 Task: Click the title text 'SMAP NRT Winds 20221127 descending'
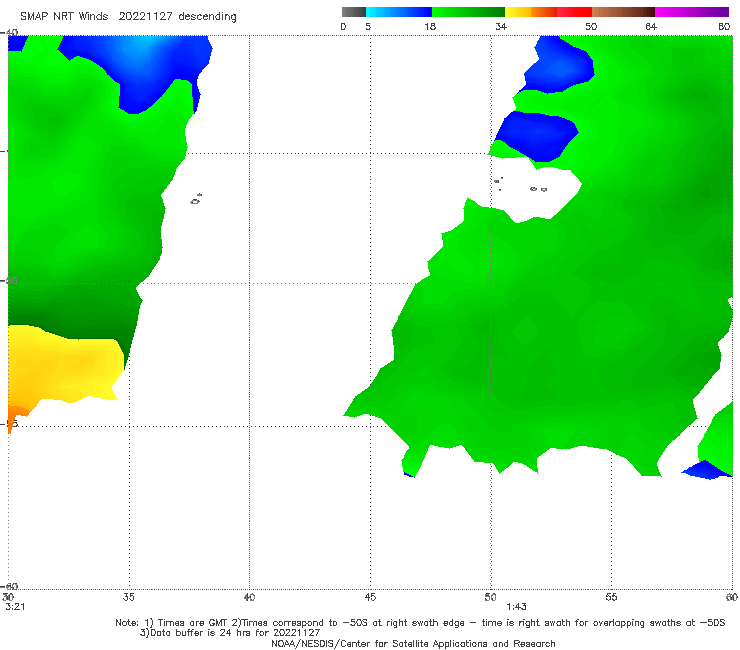(x=128, y=17)
